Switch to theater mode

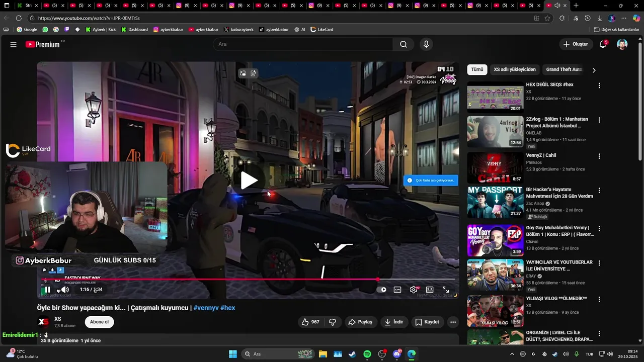430,290
